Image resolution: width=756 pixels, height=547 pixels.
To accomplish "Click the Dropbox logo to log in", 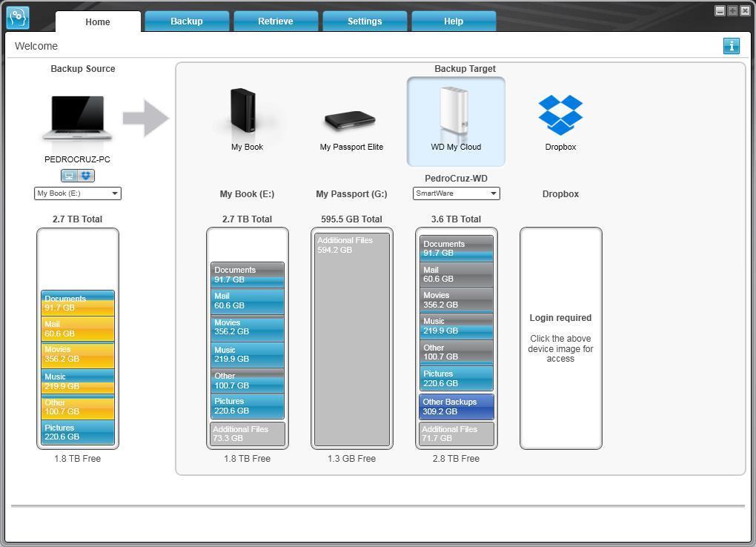I will [560, 115].
